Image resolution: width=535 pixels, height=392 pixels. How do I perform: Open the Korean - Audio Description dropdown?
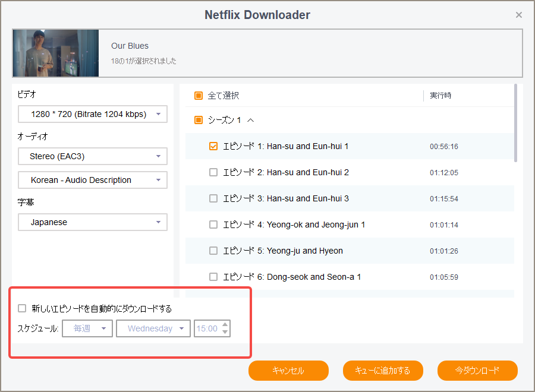pyautogui.click(x=93, y=180)
